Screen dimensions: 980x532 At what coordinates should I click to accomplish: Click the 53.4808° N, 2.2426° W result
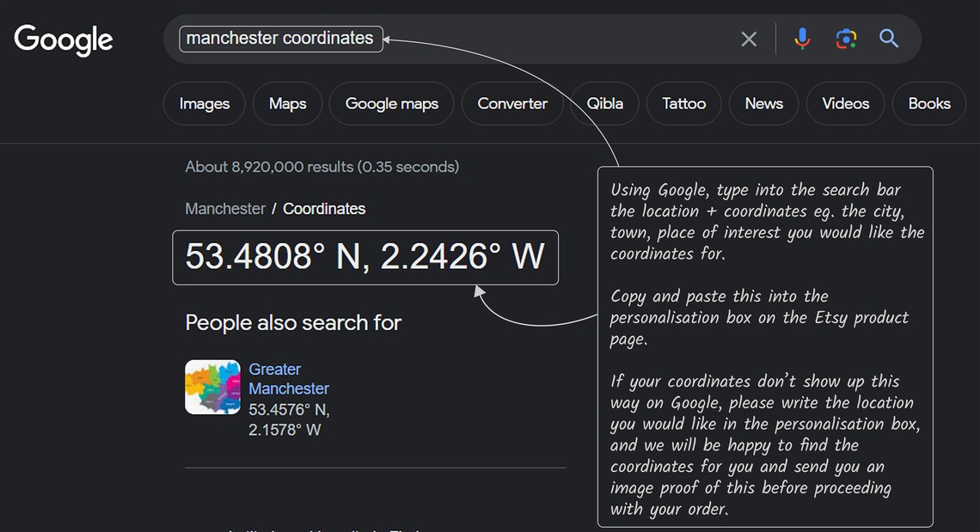[x=365, y=257]
